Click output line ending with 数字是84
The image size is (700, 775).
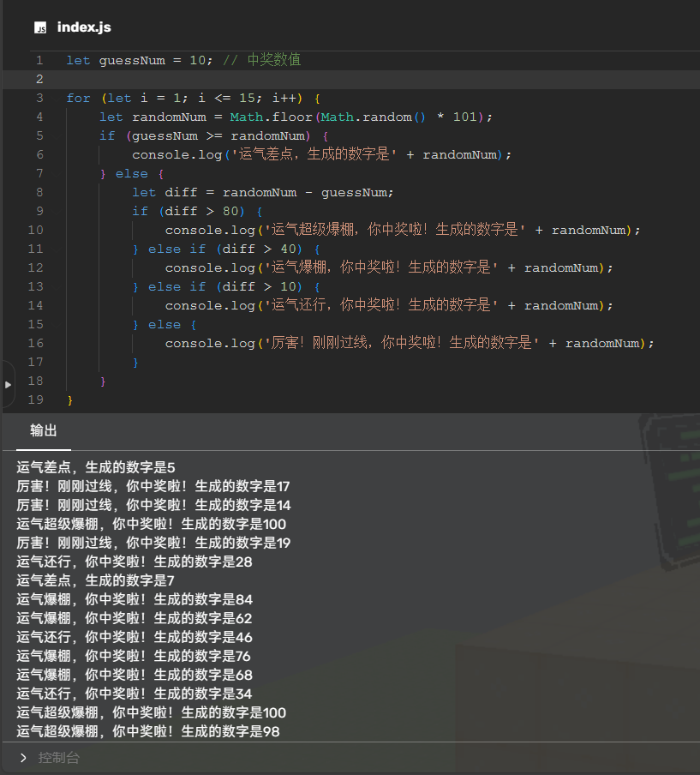(x=135, y=599)
